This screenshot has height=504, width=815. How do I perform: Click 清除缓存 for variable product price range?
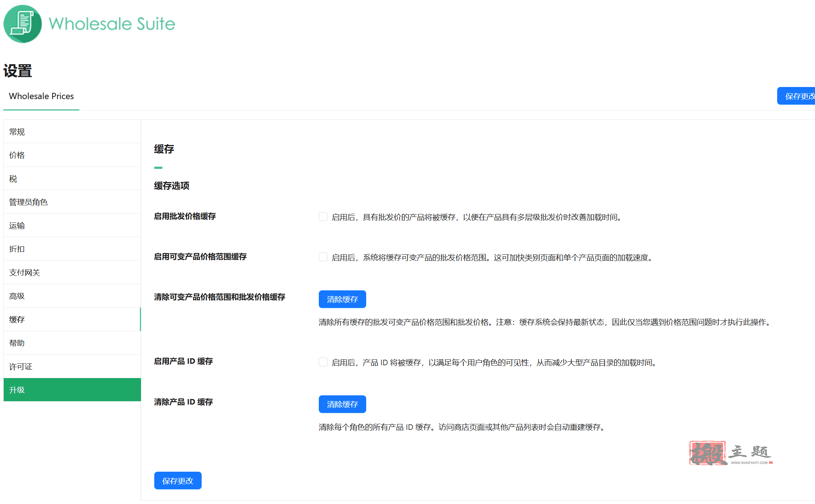[x=342, y=299]
